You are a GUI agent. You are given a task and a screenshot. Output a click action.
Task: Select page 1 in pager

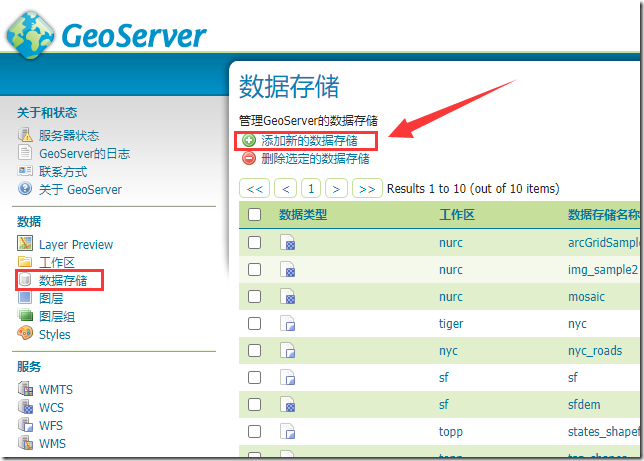[x=311, y=189]
